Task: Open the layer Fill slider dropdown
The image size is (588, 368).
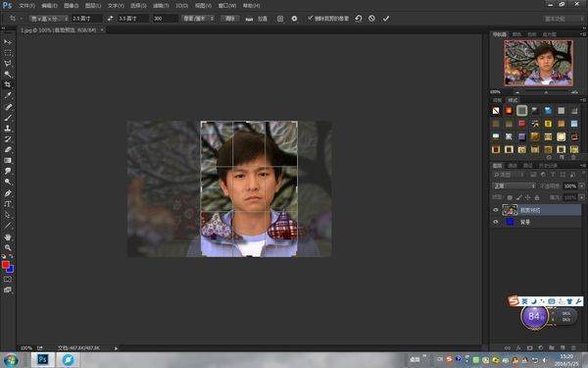Action: click(x=581, y=197)
